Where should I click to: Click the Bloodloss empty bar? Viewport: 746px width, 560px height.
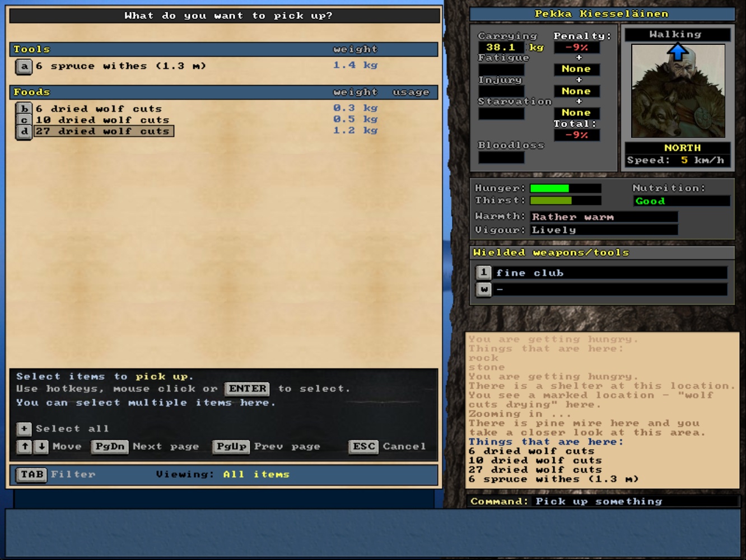pyautogui.click(x=501, y=157)
